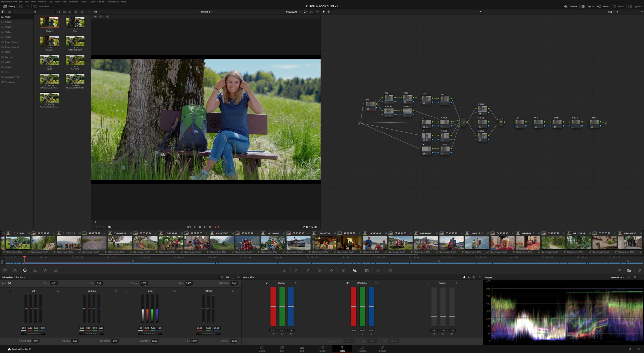The width and height of the screenshot is (644, 353).
Task: Open the LUTs browser panel
Action: click(24, 6)
